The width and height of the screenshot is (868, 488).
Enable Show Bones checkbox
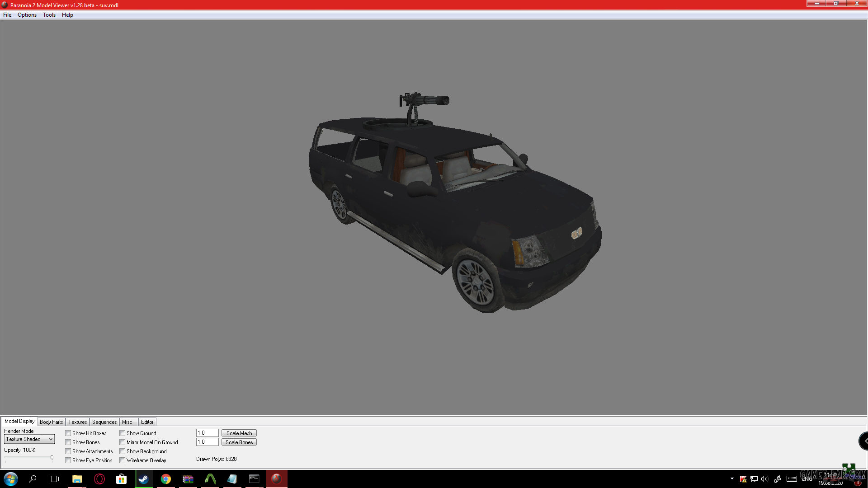point(68,442)
